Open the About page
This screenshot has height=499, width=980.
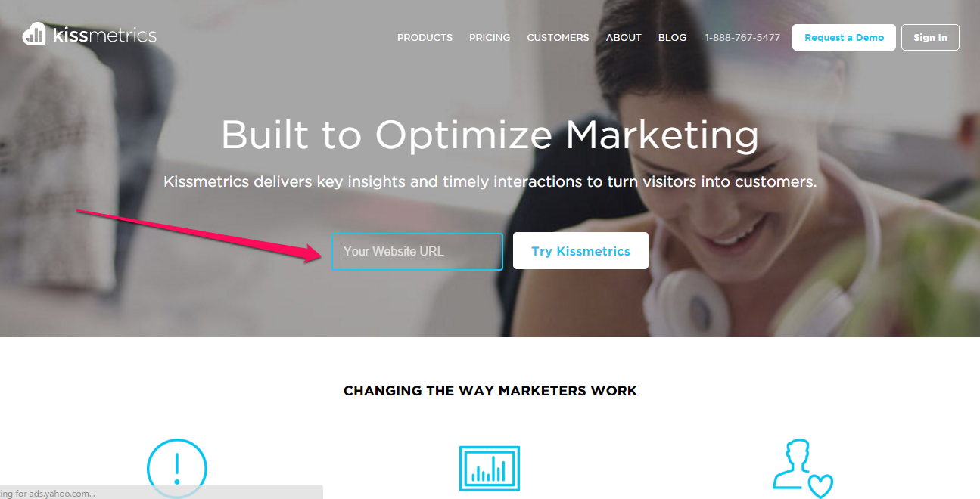tap(624, 37)
